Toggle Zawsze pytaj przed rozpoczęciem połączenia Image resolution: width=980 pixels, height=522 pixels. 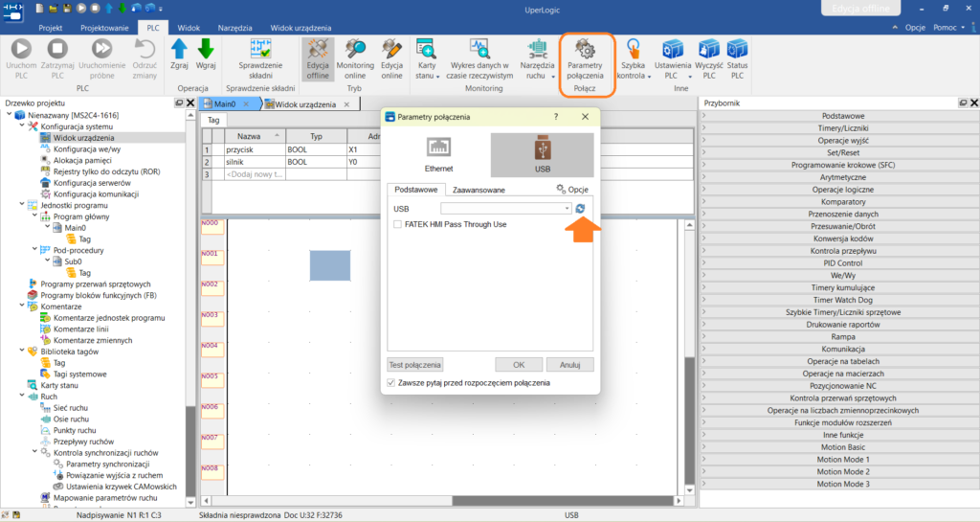coord(391,382)
